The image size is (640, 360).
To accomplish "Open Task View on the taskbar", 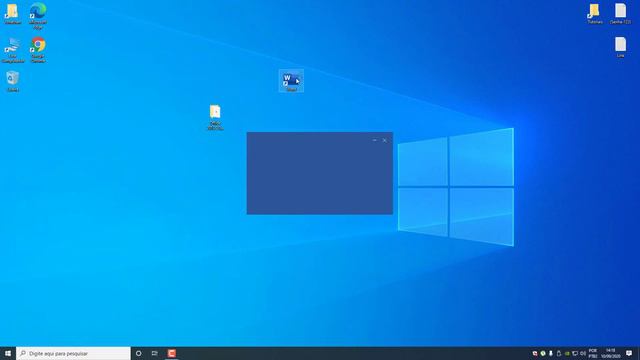I will coord(155,353).
